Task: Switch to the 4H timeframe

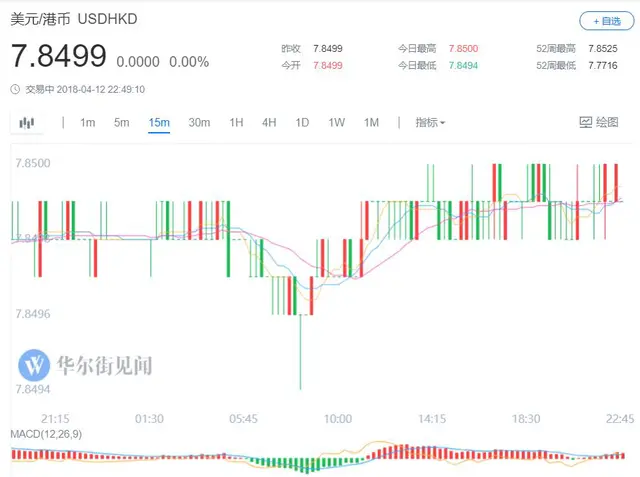Action: pyautogui.click(x=269, y=122)
